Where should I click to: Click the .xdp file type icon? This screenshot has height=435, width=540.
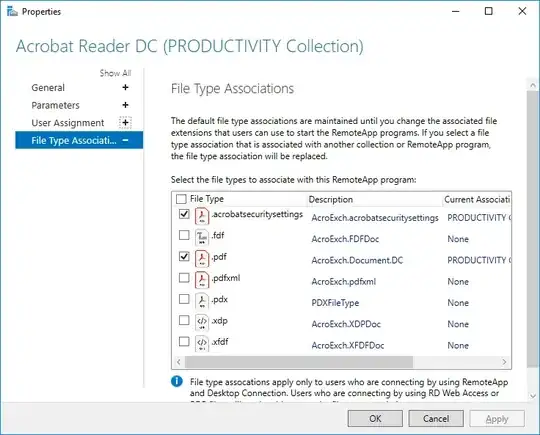pyautogui.click(x=202, y=323)
